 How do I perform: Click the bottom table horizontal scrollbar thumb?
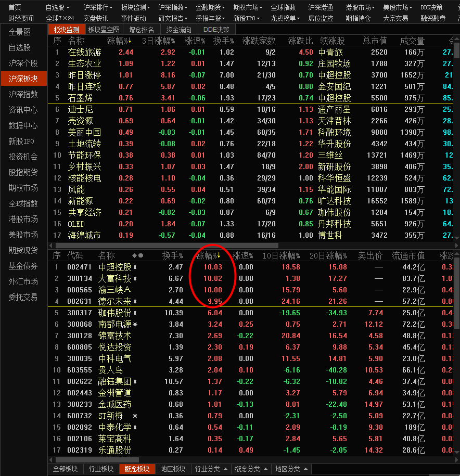[97, 460]
